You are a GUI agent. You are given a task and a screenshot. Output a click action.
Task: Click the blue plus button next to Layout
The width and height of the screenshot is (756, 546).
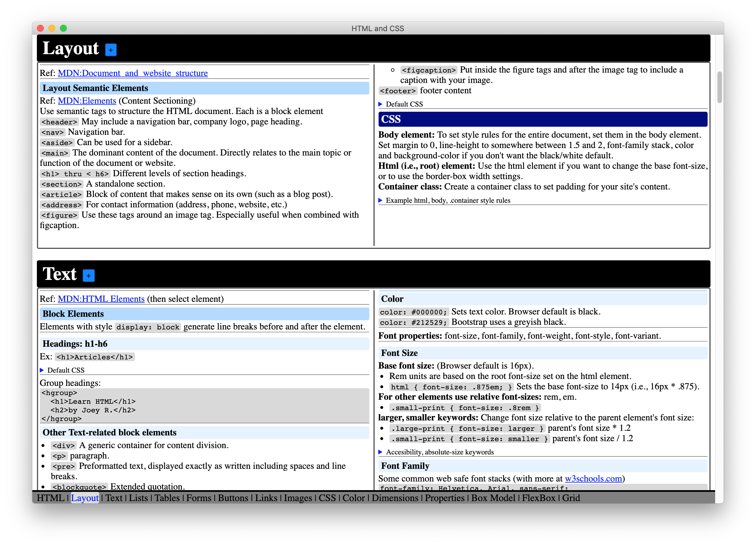pyautogui.click(x=111, y=50)
